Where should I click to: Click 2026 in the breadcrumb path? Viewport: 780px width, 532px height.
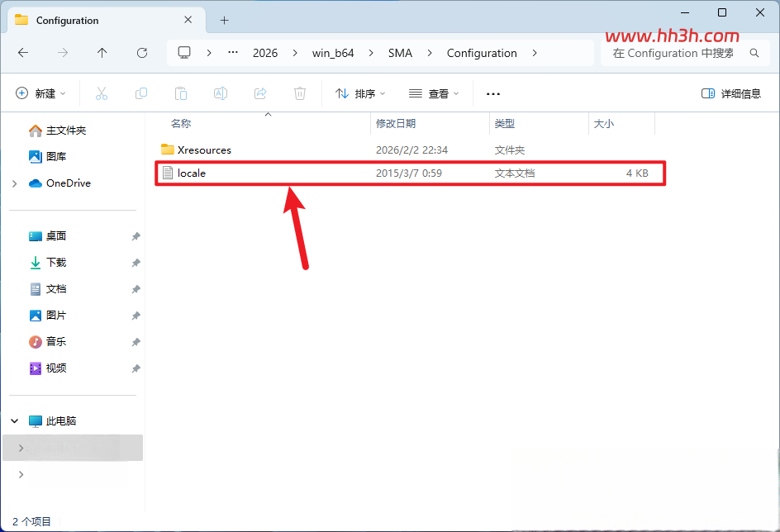[x=265, y=53]
